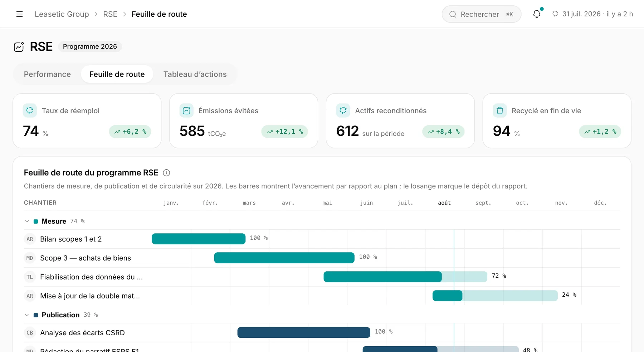Click the juil. month column header
This screenshot has width=644, height=352.
(405, 203)
